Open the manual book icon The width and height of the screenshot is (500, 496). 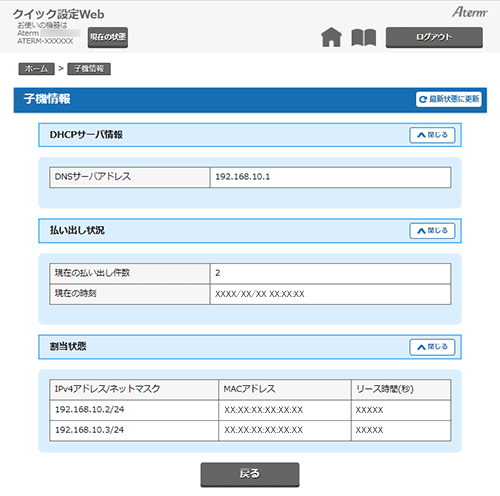[364, 37]
